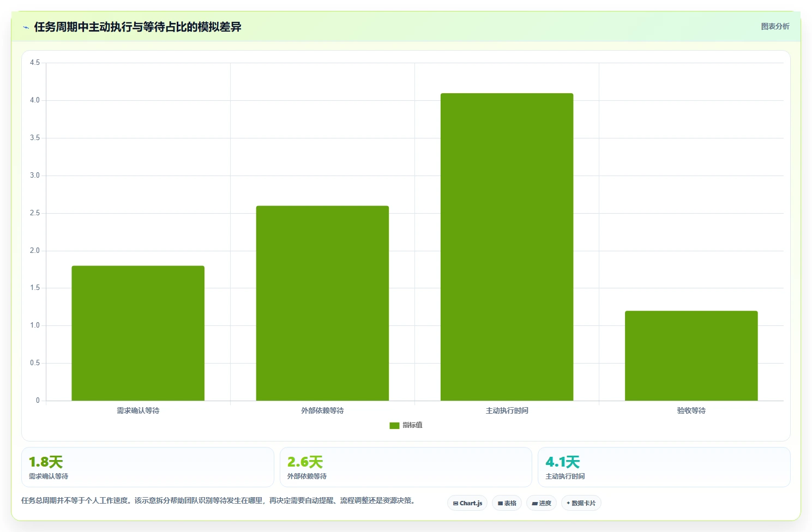
Task: Open the 1.8天 stat card
Action: point(148,467)
